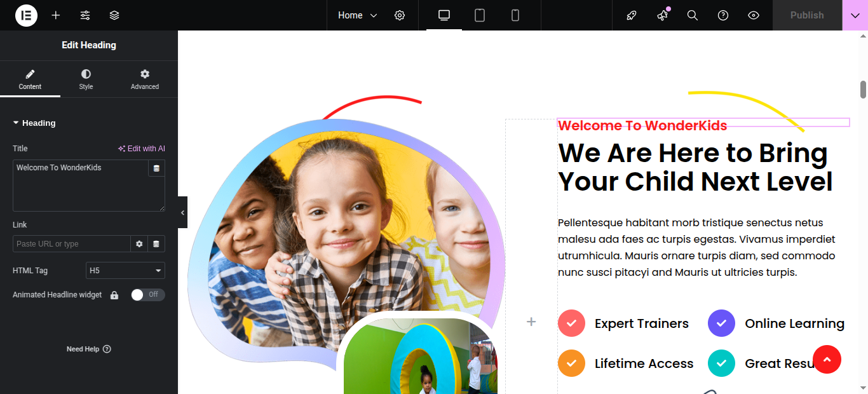This screenshot has width=868, height=394.
Task: Open the HTML Tag H5 dropdown
Action: [x=125, y=271]
